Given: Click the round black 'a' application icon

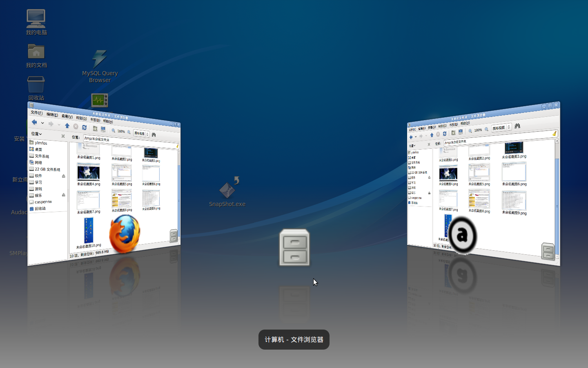Looking at the screenshot, I should [462, 235].
